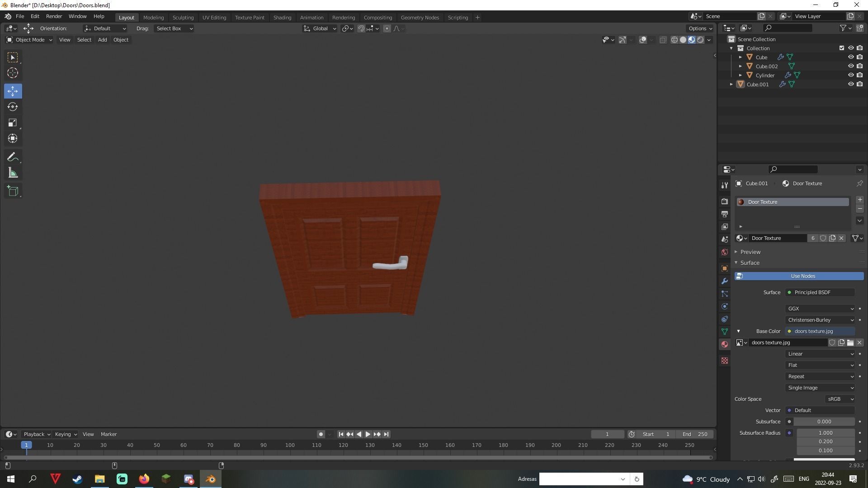
Task: Select the Add Cube tool
Action: (13, 191)
